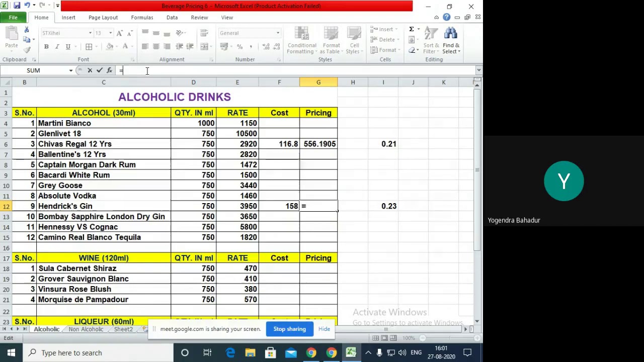Click the Increase Indent icon
Image resolution: width=644 pixels, height=362 pixels.
[x=190, y=47]
